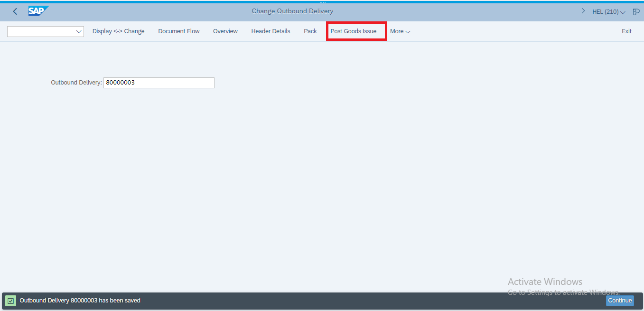Click the SAP logo in the header
Viewport: 644px width, 311px height.
[38, 10]
